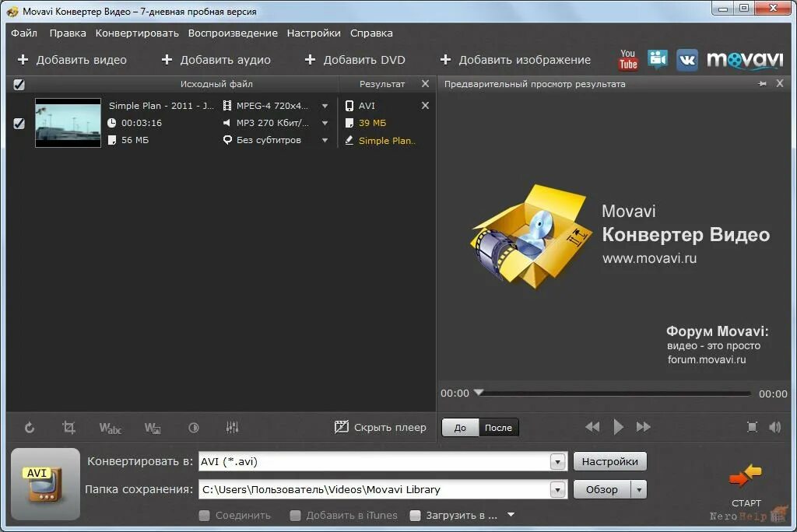The height and width of the screenshot is (532, 797).
Task: Open the audio equalizer settings icon
Action: tap(232, 427)
